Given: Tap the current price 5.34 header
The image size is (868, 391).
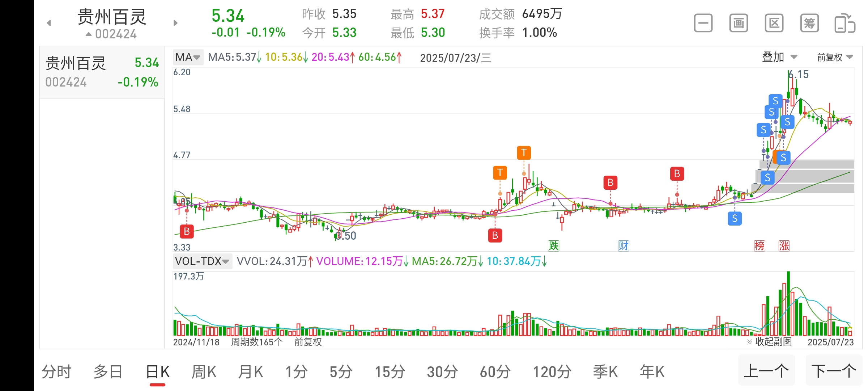Looking at the screenshot, I should coord(228,16).
